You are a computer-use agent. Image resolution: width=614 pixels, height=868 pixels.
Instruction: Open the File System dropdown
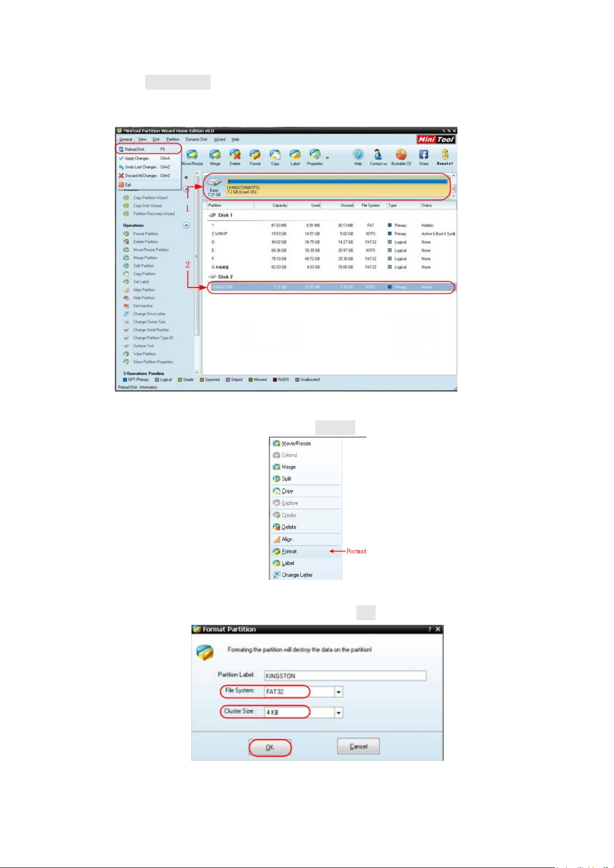click(338, 692)
